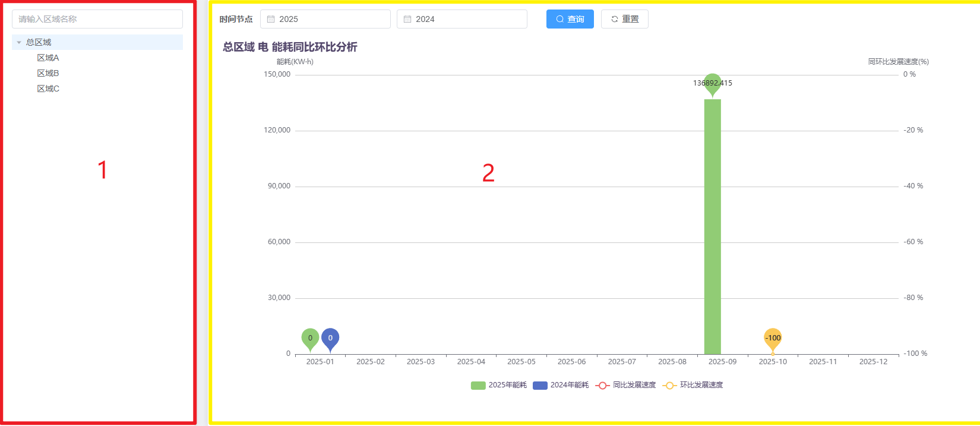Toggle the 环比发展速度 legend series
Screen dimensions: 980x426
tap(693, 385)
